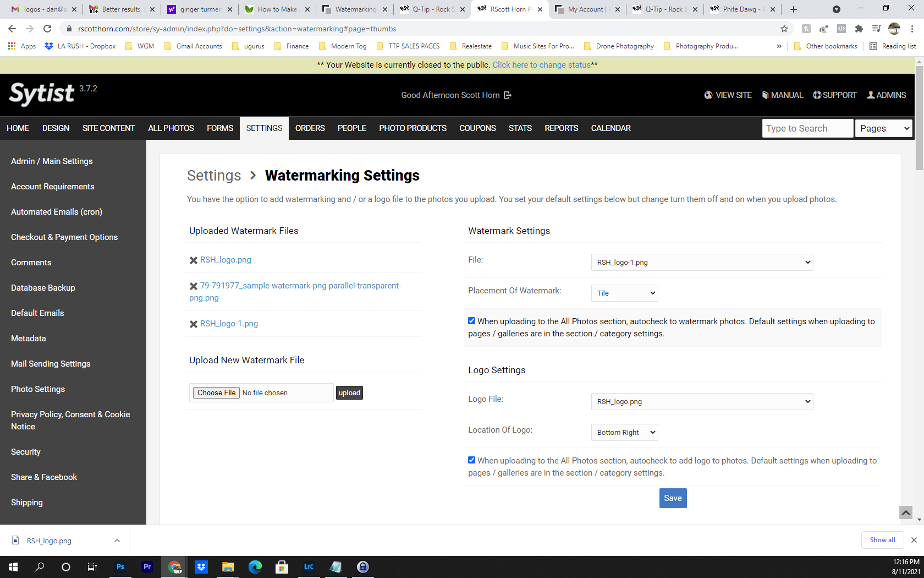
Task: Open Location Of Logo dropdown
Action: pyautogui.click(x=624, y=432)
